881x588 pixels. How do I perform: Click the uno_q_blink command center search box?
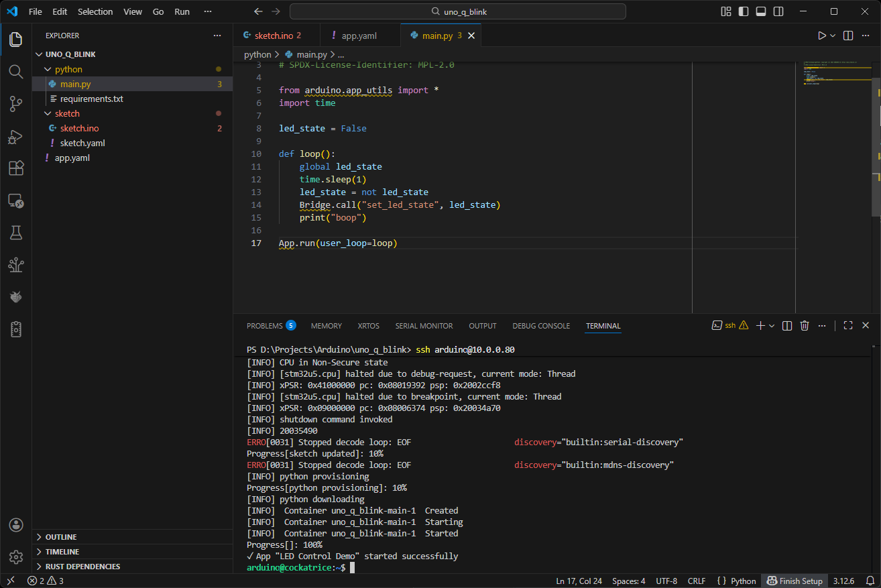coord(457,11)
